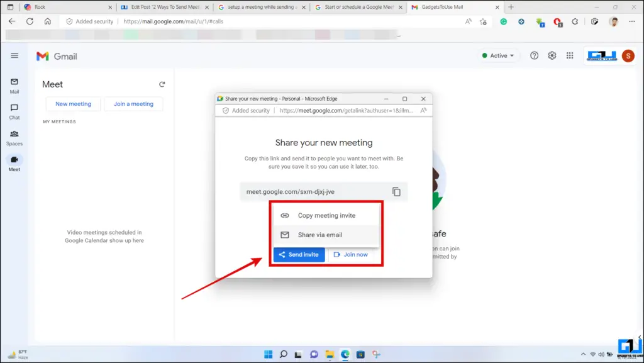Open Grammarly extension icon
Screen dimensions: 644x363
(504, 21)
